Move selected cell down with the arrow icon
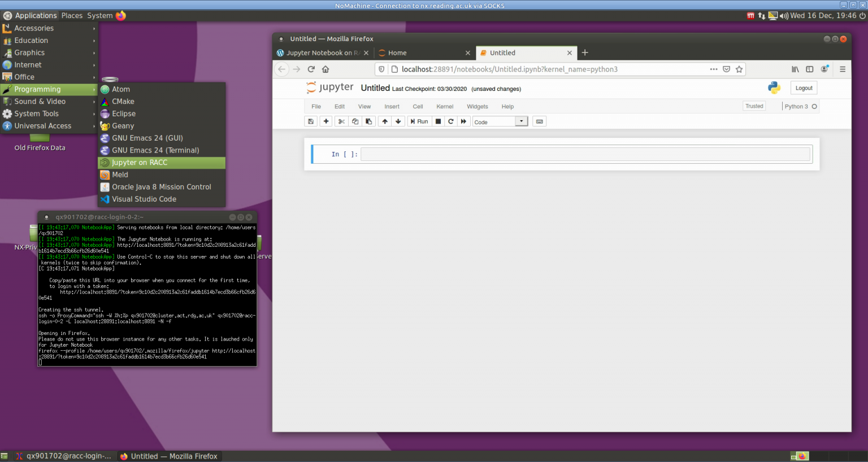Viewport: 868px width, 462px height. pyautogui.click(x=398, y=121)
